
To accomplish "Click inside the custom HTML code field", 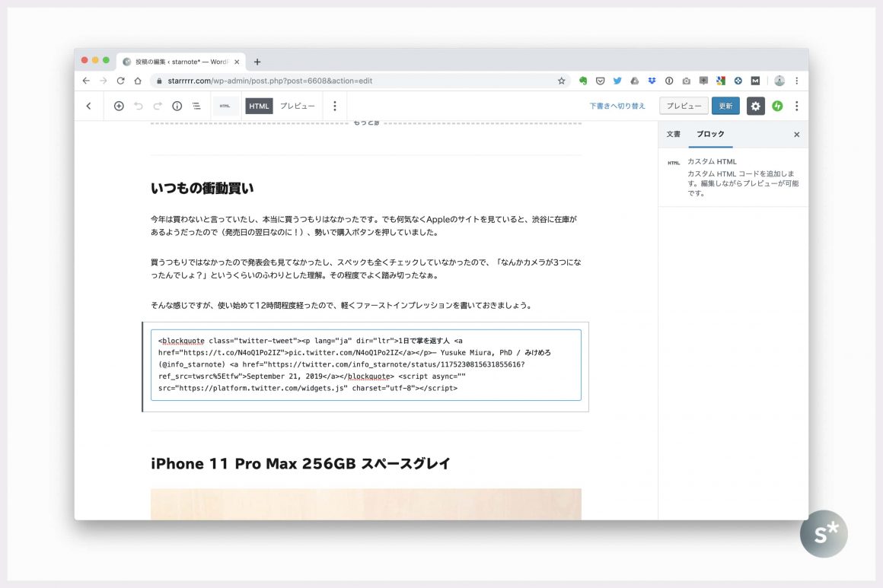I will click(x=365, y=364).
